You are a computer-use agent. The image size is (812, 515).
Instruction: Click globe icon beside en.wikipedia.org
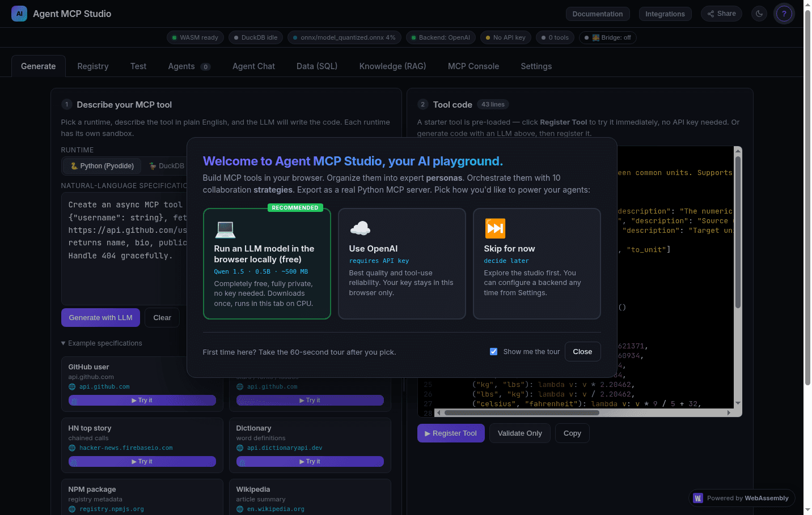(240, 509)
